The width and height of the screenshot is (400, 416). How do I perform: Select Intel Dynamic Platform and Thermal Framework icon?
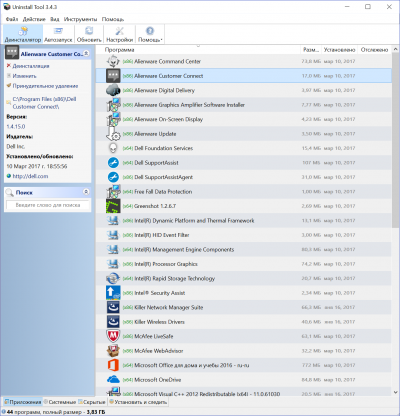coord(113,221)
